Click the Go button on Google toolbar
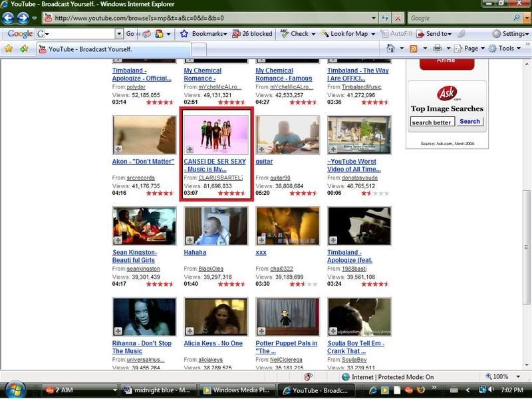This screenshot has width=532, height=399. [130, 34]
